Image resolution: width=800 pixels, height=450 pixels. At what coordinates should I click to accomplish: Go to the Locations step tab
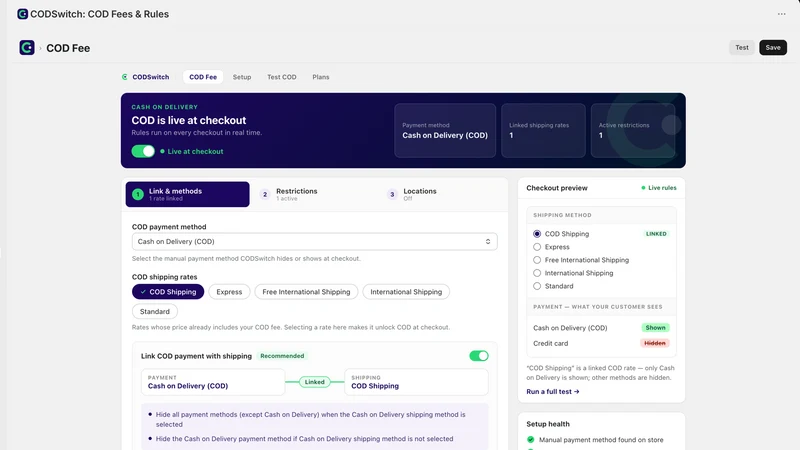click(x=441, y=194)
